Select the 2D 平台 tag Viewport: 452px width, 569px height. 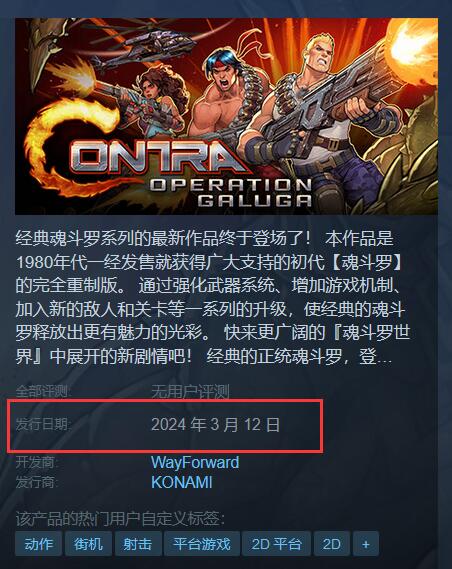pos(276,544)
